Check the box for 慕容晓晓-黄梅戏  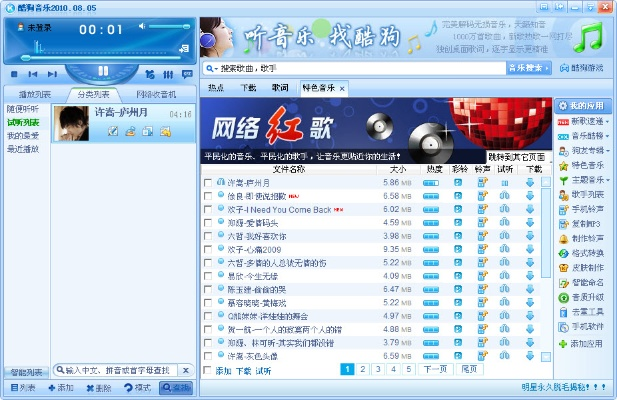208,303
